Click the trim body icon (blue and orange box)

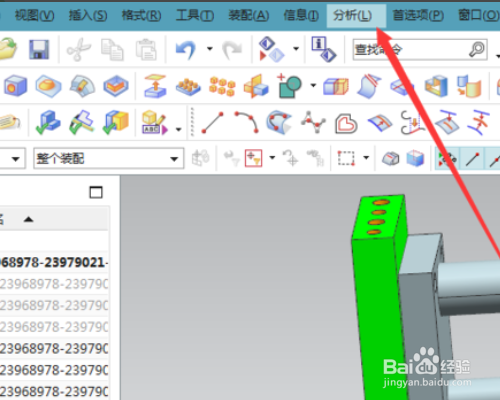(336, 86)
